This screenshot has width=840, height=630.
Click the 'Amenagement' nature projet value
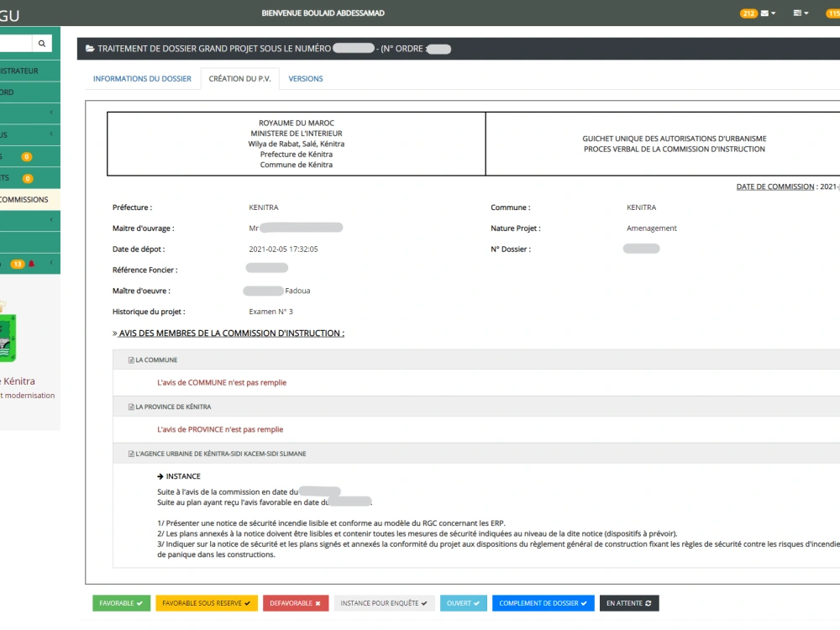[x=652, y=228]
